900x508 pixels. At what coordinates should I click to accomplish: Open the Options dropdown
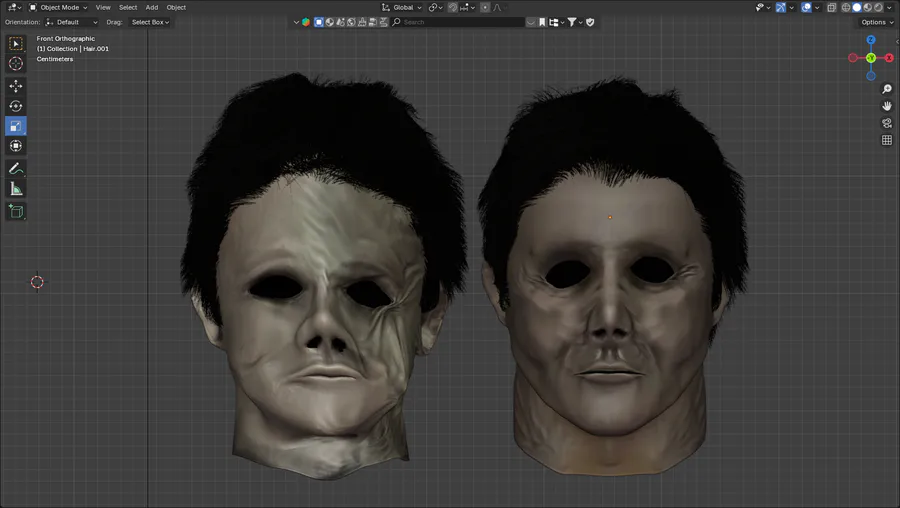coord(877,22)
